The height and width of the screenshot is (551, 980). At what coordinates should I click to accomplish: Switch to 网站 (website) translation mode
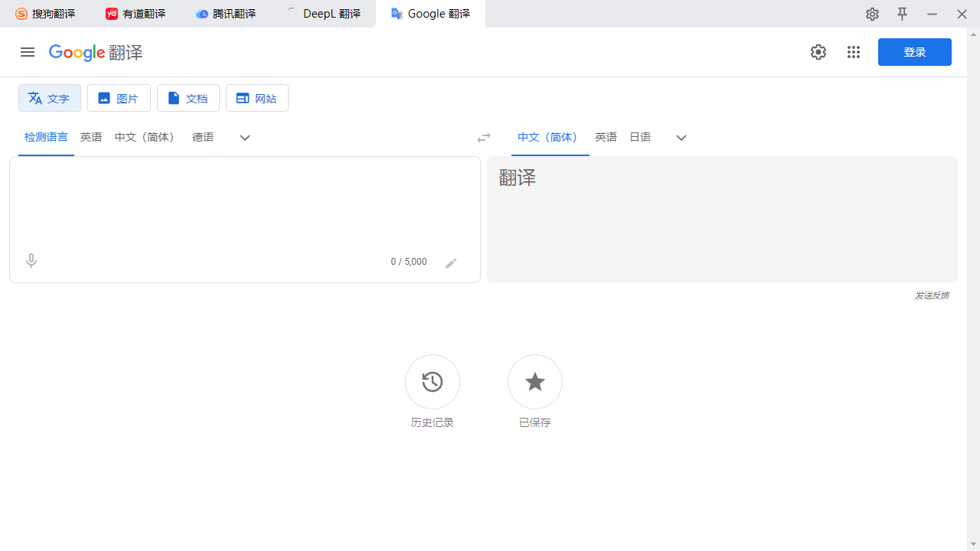tap(256, 98)
